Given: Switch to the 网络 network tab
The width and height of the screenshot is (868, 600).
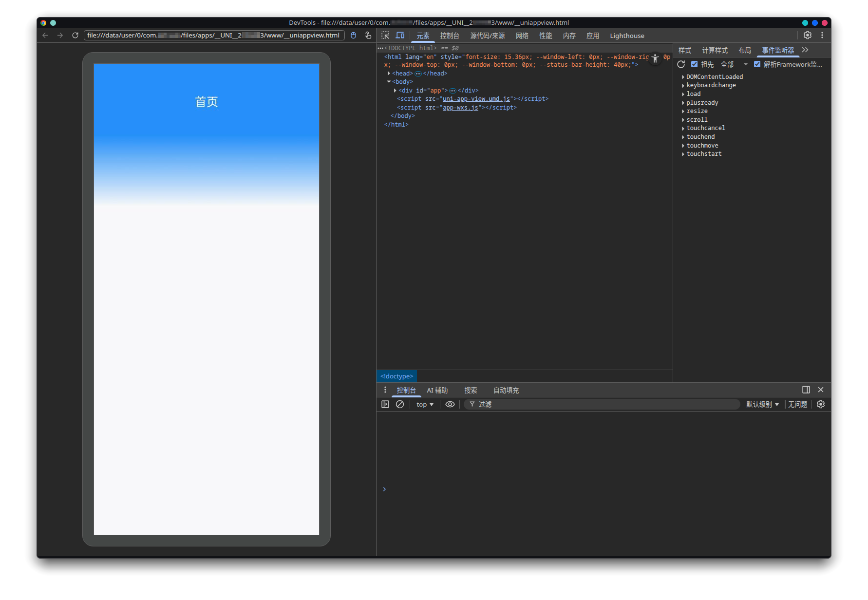Looking at the screenshot, I should point(522,36).
